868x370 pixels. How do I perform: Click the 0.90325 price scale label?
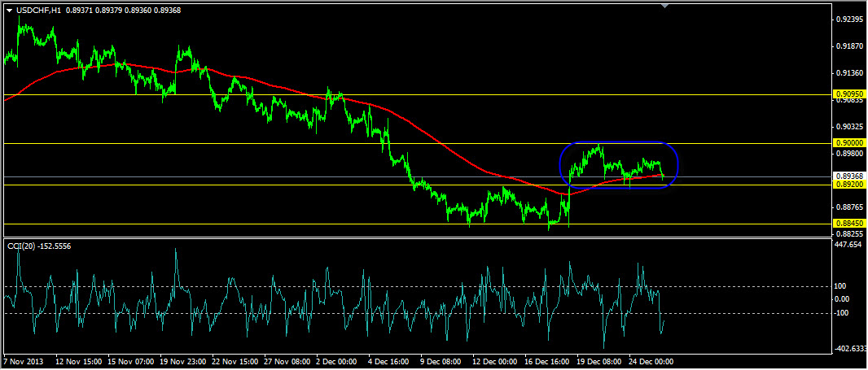(x=850, y=127)
